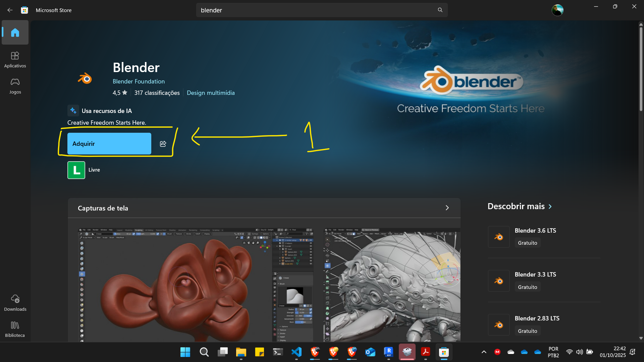Show hidden system tray icons
The width and height of the screenshot is (644, 362).
pyautogui.click(x=484, y=352)
